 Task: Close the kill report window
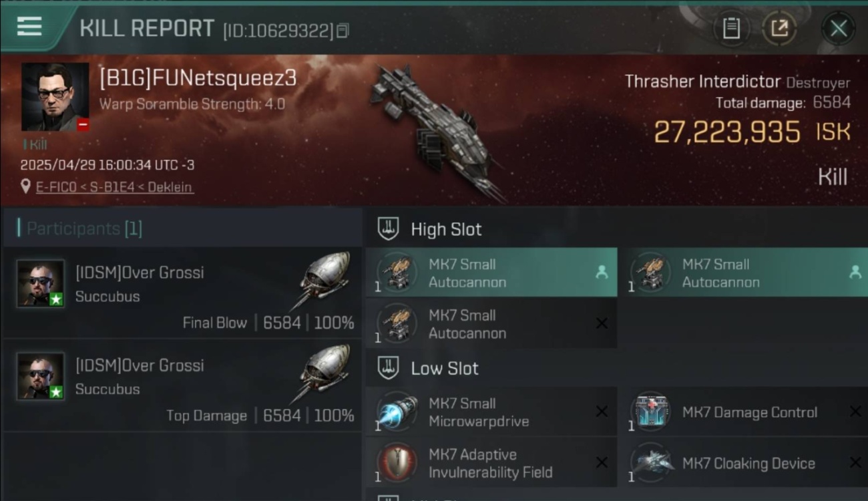tap(839, 29)
